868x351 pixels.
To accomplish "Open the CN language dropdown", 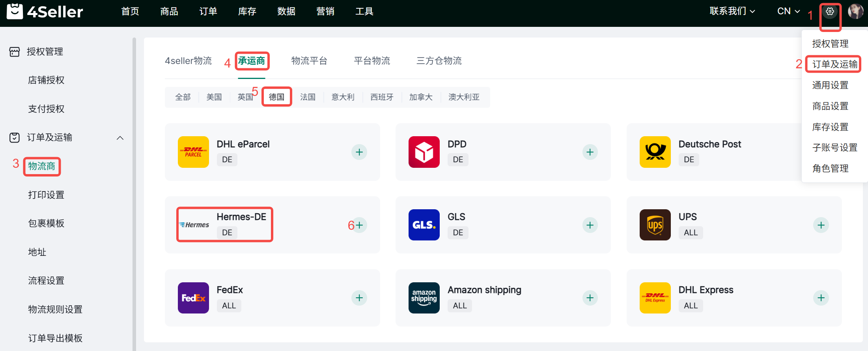I will (788, 11).
